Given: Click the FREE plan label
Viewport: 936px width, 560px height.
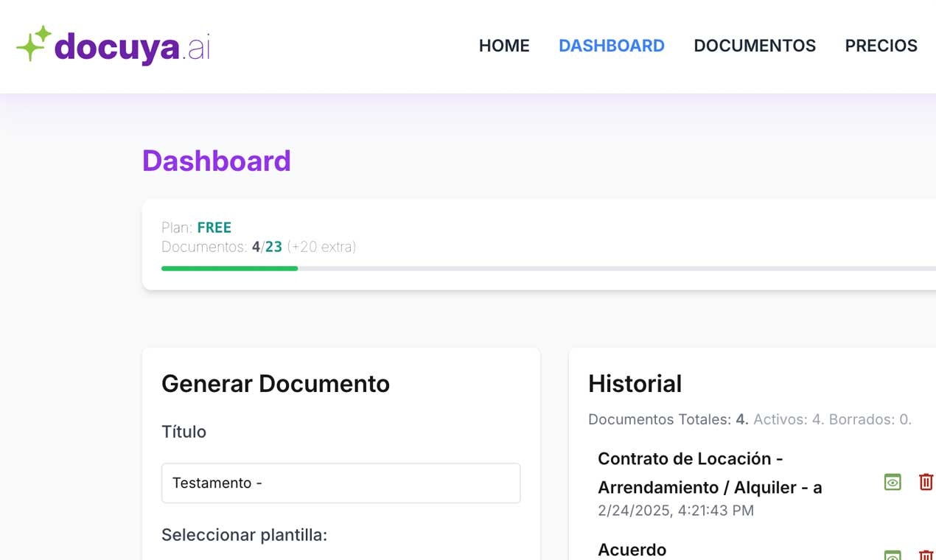Looking at the screenshot, I should (214, 228).
